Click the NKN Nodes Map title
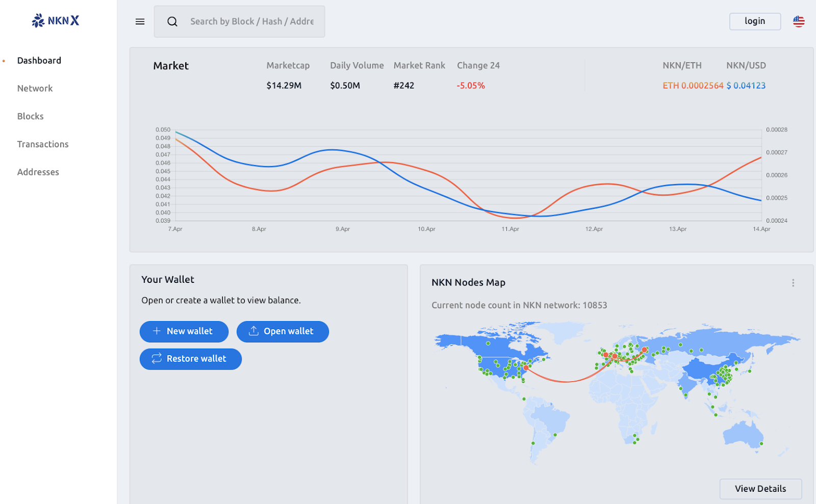The height and width of the screenshot is (504, 816). pos(468,282)
